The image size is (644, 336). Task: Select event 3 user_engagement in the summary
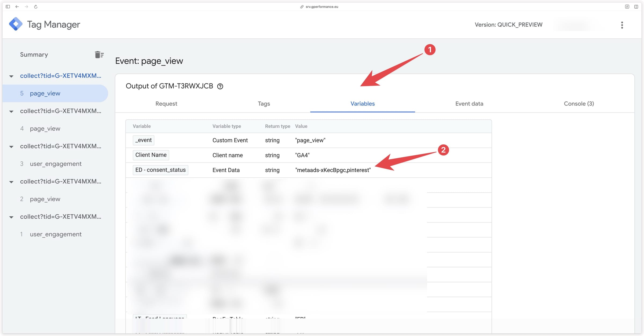click(55, 164)
